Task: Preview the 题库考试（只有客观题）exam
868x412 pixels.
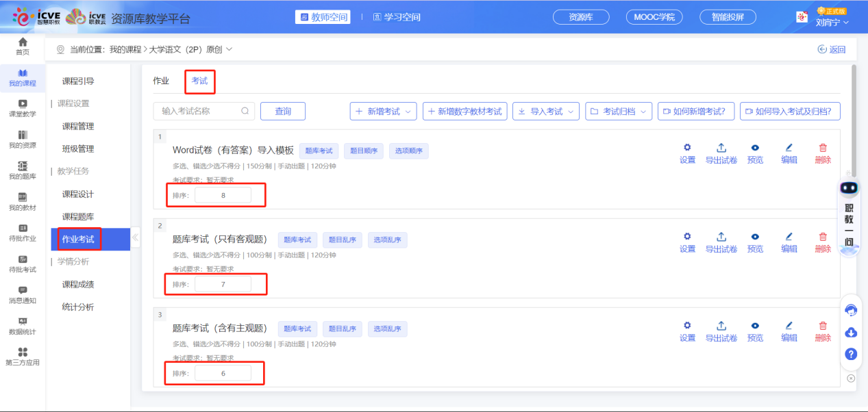Action: click(x=755, y=242)
